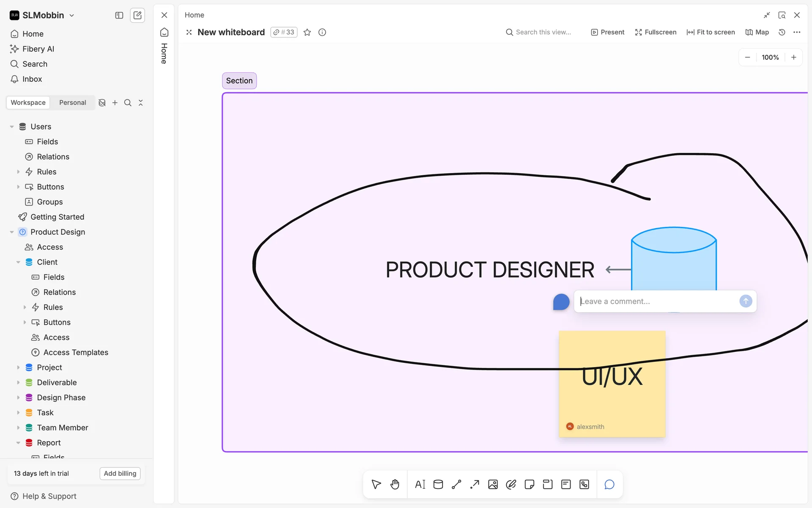This screenshot has width=812, height=508.
Task: Toggle the comment tool in toolbar
Action: click(x=609, y=484)
